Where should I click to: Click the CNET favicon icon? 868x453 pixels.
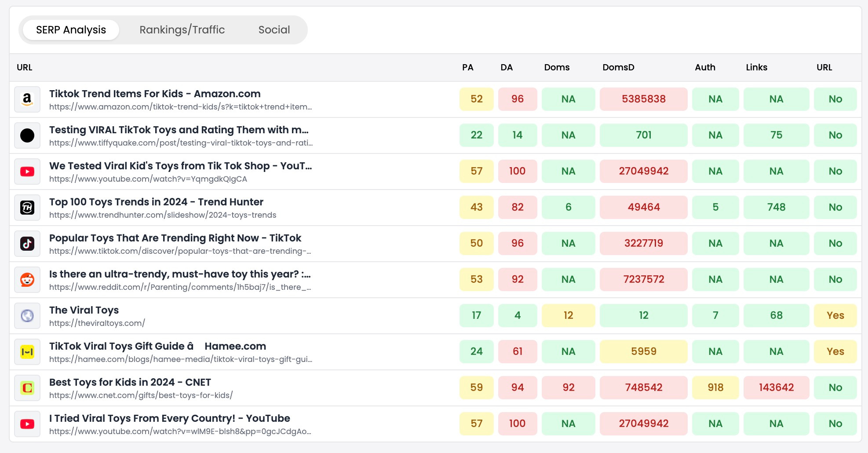click(27, 388)
